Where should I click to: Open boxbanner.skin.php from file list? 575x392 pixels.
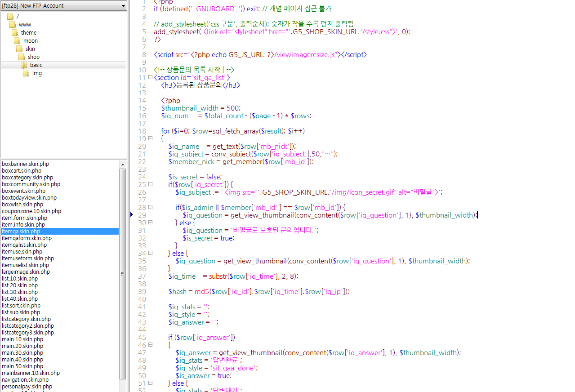click(25, 164)
